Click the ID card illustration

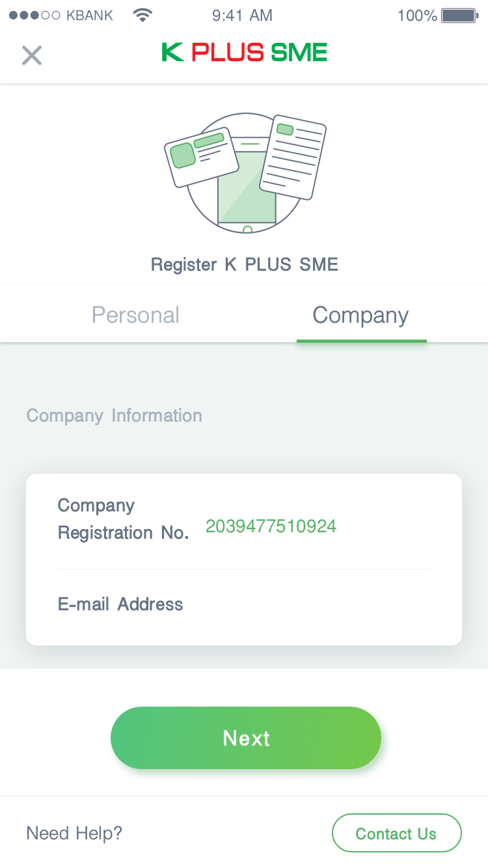coord(200,156)
